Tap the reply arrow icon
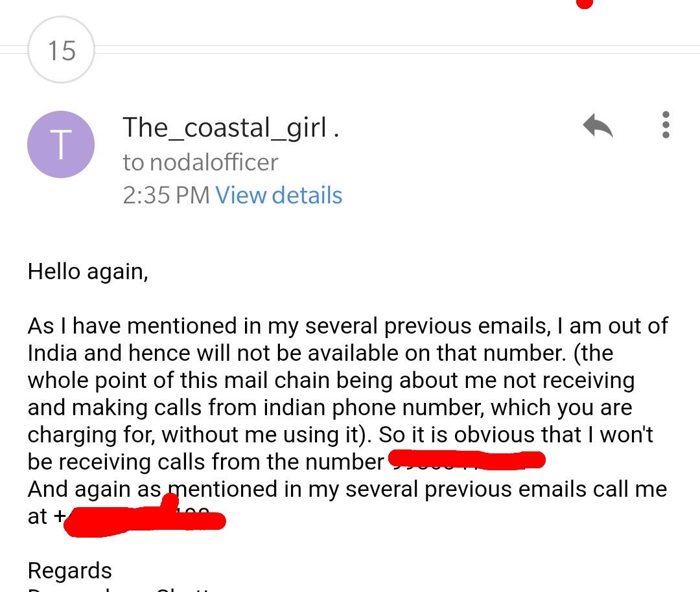The height and width of the screenshot is (592, 700). coord(598,126)
